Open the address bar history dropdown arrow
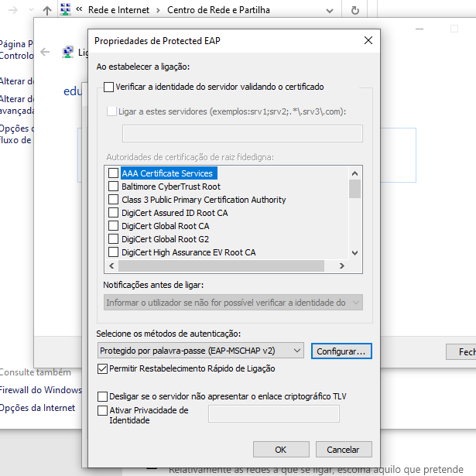 [x=330, y=11]
